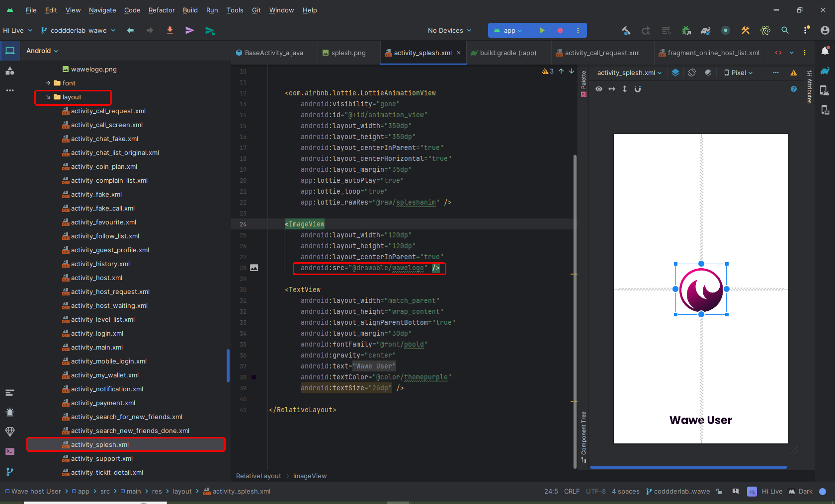Open SDK tools wrench-hammer icon

(746, 31)
